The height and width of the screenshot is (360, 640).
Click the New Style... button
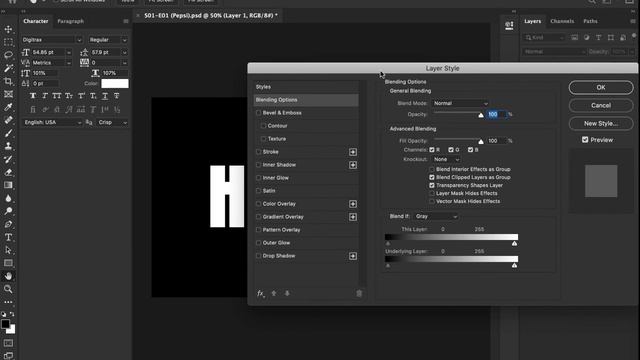click(601, 123)
